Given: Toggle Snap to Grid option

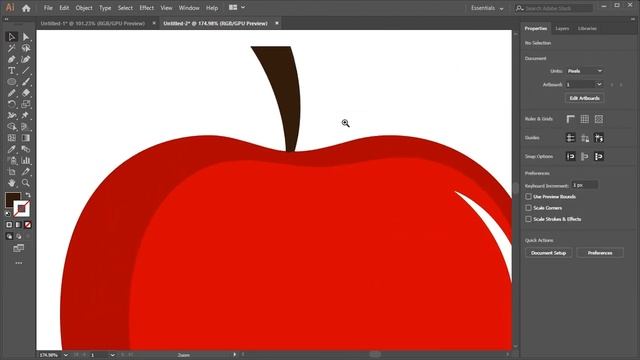Looking at the screenshot, I should [599, 156].
